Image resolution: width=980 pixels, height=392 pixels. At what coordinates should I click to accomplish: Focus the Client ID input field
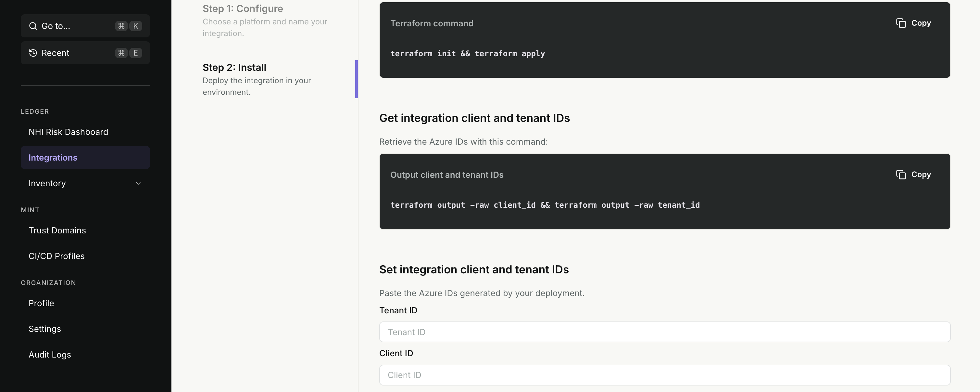(x=665, y=375)
